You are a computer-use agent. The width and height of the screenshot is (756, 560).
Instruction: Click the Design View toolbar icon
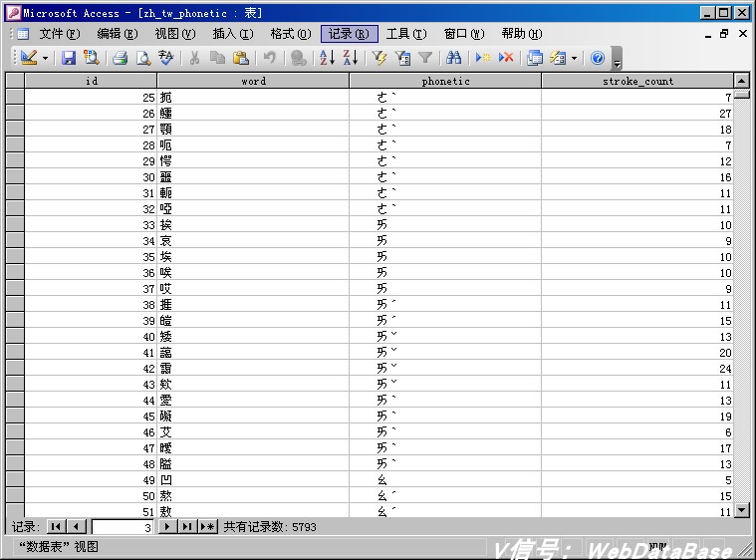pyautogui.click(x=29, y=58)
